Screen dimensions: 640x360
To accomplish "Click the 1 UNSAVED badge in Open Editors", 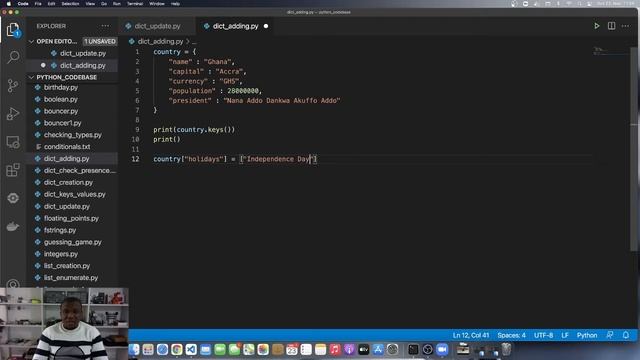I will 100,41.
